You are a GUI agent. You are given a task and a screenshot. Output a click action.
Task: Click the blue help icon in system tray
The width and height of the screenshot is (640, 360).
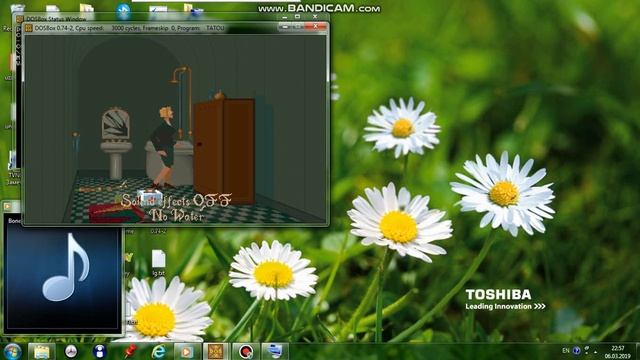tap(576, 351)
